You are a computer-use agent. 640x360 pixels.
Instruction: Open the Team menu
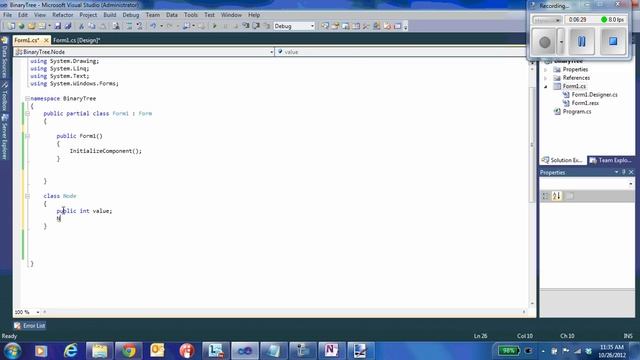153,15
